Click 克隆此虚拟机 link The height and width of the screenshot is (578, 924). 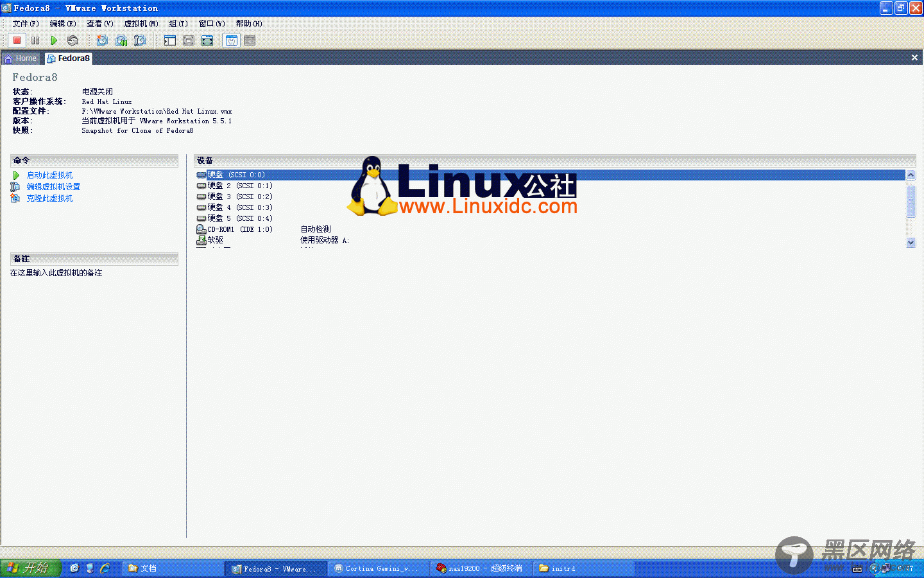click(49, 198)
